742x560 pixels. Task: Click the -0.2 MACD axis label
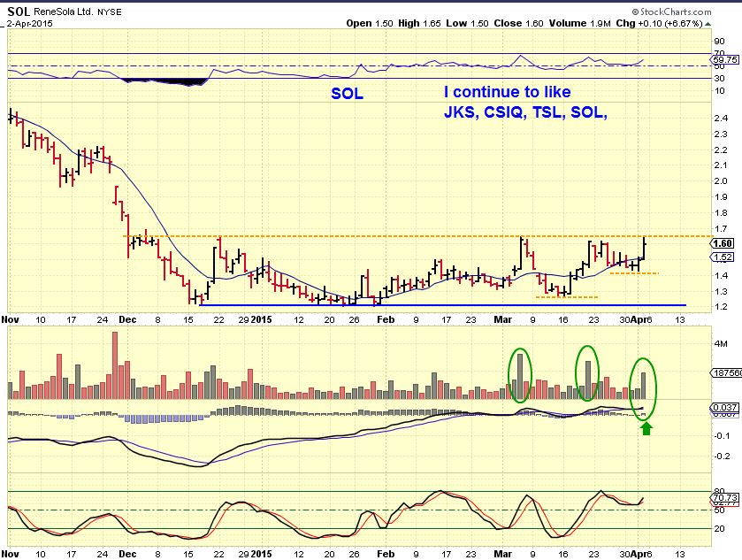click(x=722, y=456)
